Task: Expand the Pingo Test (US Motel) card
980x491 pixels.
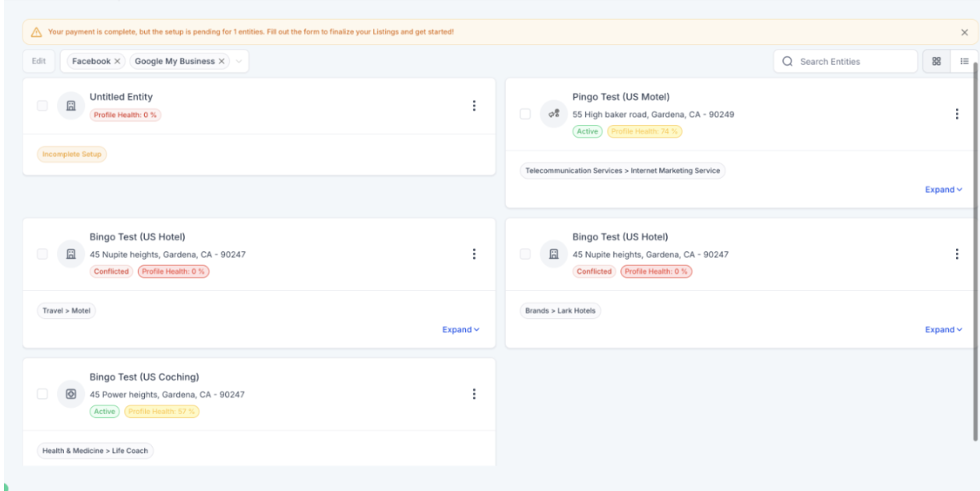Action: 943,190
